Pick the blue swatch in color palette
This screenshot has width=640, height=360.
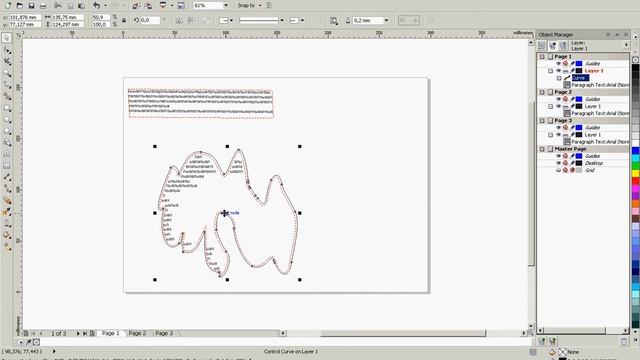tap(636, 151)
